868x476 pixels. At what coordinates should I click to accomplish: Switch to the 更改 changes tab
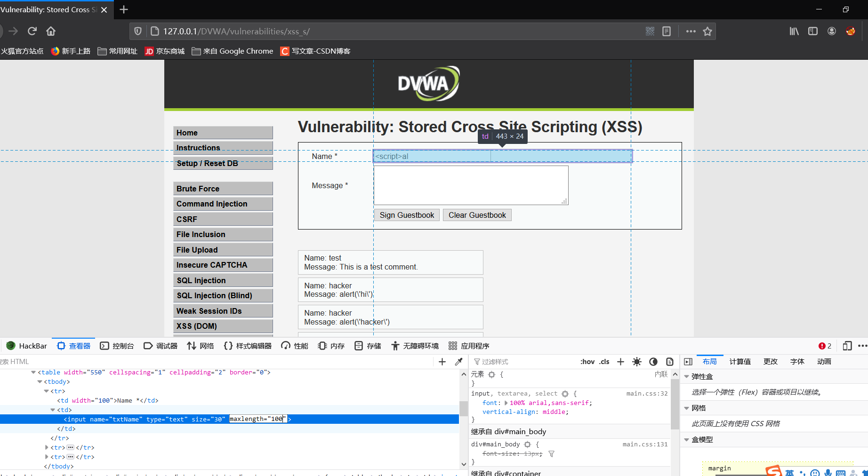tap(771, 362)
